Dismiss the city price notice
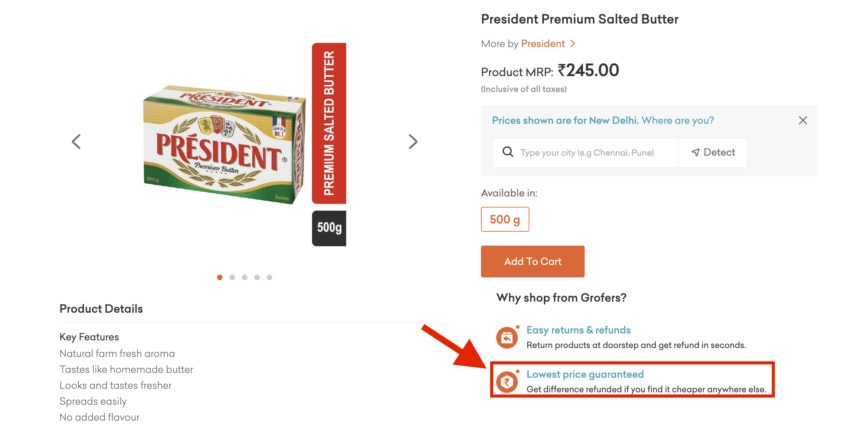Viewport: 868px width, 431px height. point(803,120)
